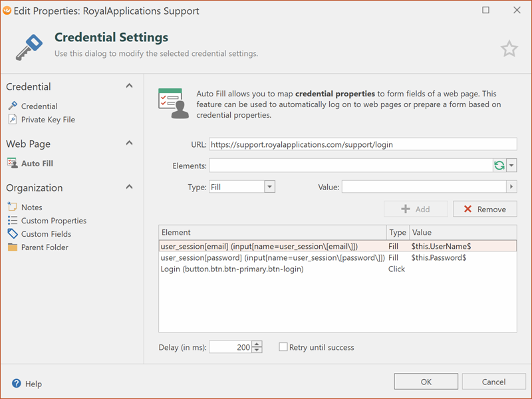The image size is (532, 399).
Task: Open the Type dropdown
Action: 269,187
